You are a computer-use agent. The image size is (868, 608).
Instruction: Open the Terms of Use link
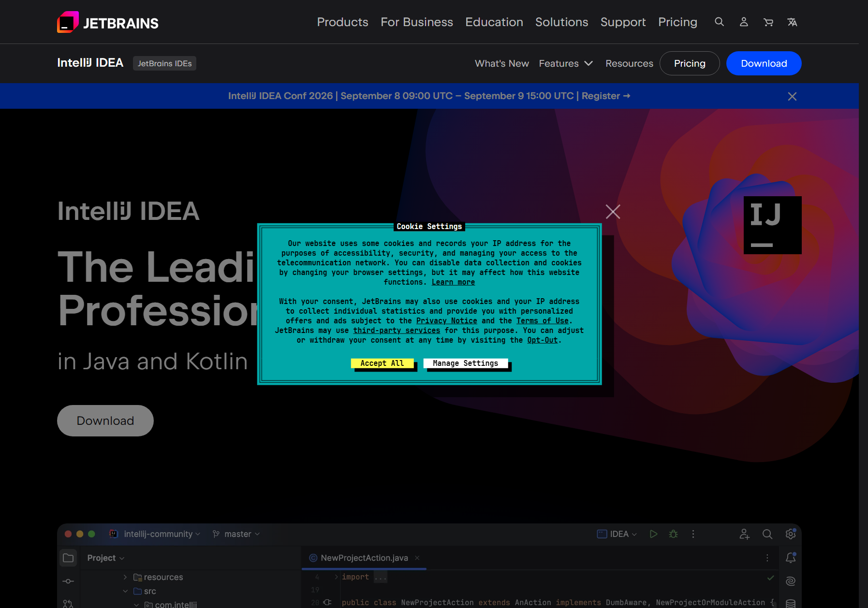543,321
